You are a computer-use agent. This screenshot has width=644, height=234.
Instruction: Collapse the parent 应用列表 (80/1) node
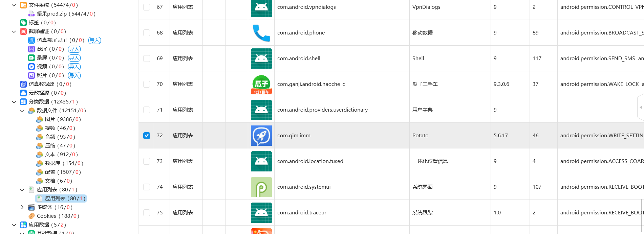[22, 190]
